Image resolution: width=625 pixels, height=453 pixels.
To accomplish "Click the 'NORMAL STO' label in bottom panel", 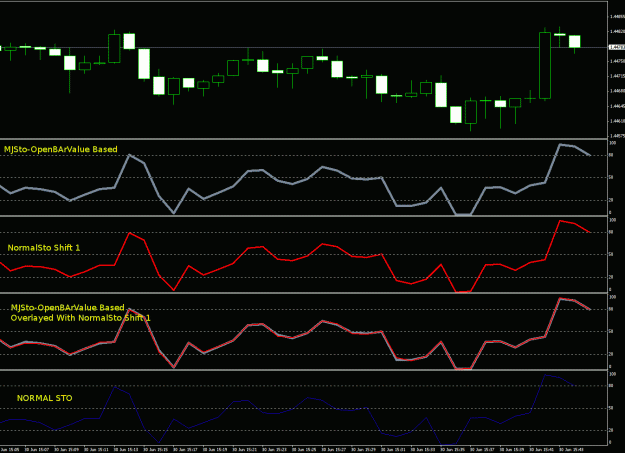I will (45, 398).
